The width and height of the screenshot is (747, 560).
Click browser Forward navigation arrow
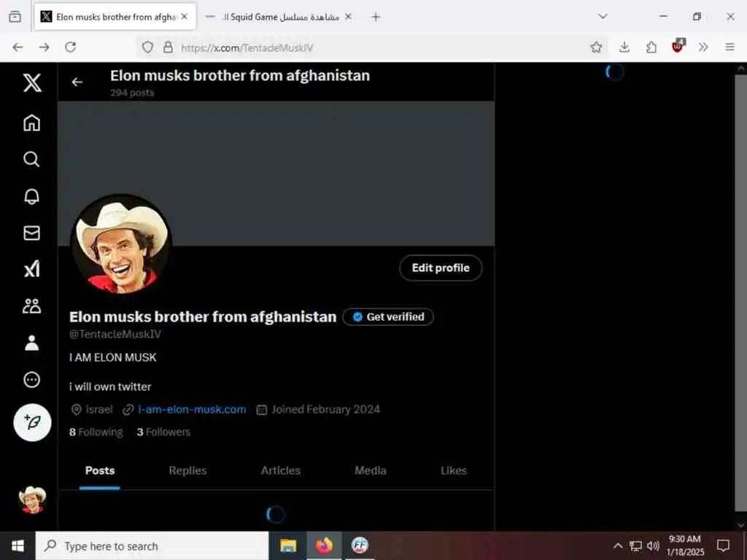pos(44,47)
